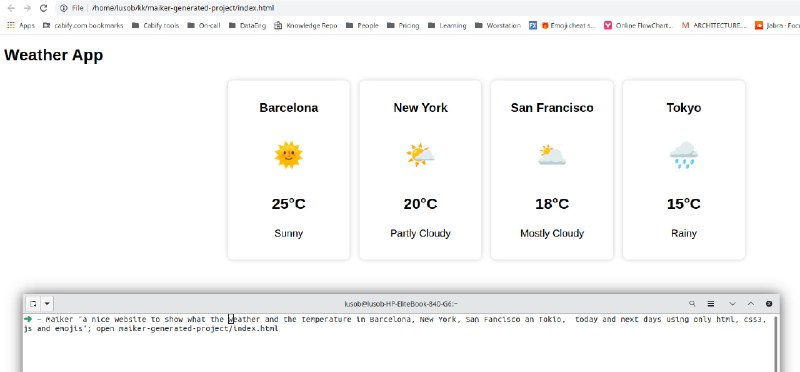
Task: Select the New York weather card
Action: (x=420, y=170)
